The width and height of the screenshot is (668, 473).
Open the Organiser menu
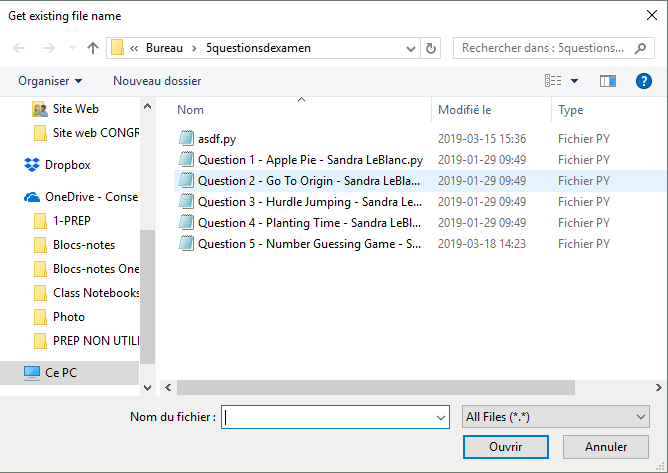tap(50, 81)
